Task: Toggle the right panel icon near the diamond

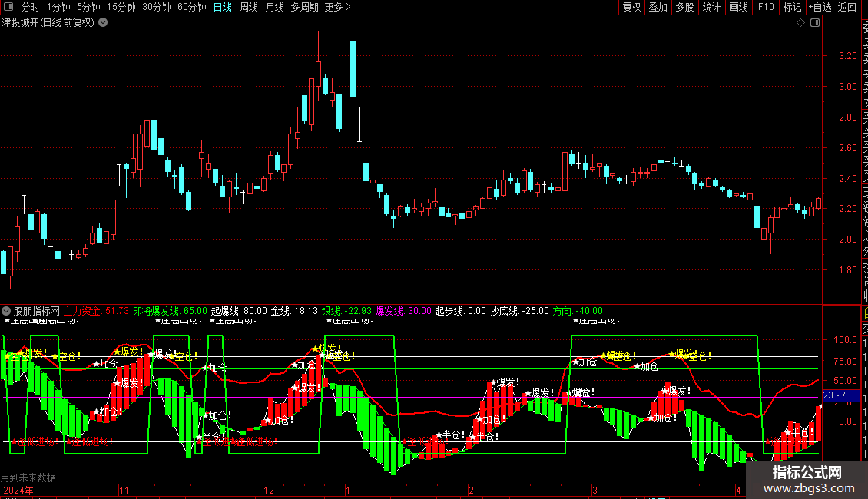Action: (x=815, y=23)
